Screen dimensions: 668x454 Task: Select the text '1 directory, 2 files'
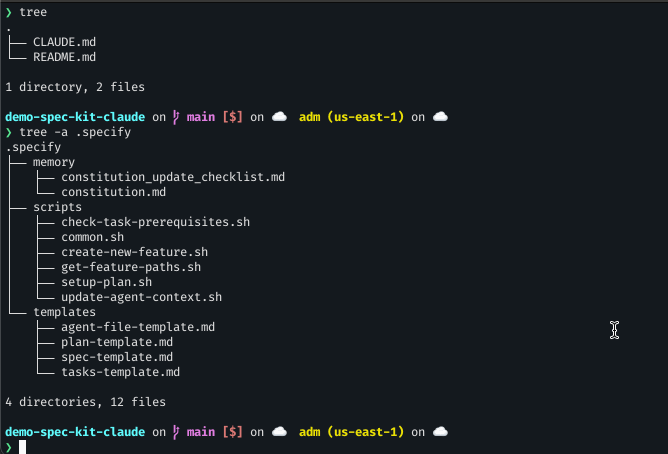point(75,87)
